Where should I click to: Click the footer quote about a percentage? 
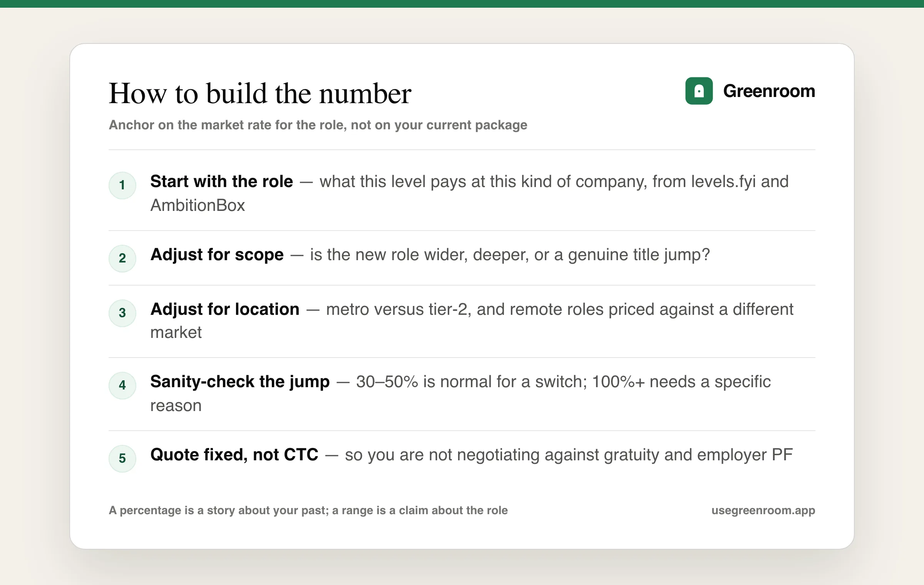pos(308,510)
